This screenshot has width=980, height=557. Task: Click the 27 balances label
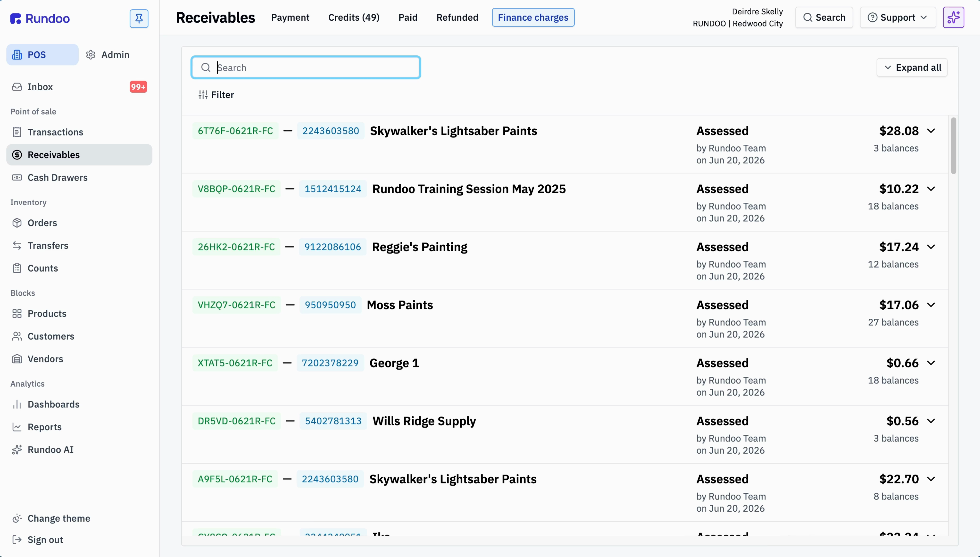tap(893, 323)
